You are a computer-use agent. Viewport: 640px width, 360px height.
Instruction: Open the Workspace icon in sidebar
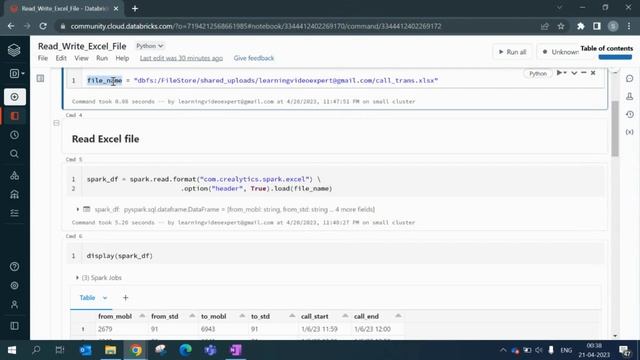[15, 116]
